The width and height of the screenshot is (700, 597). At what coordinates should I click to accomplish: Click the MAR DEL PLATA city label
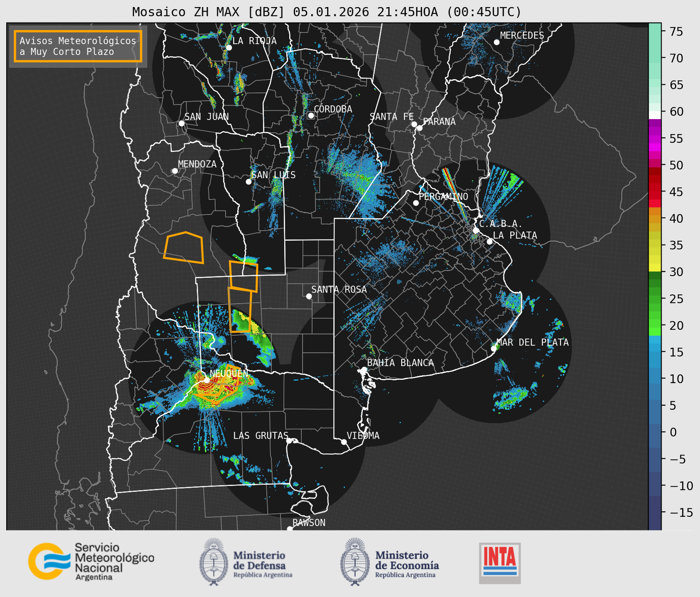[x=532, y=342]
